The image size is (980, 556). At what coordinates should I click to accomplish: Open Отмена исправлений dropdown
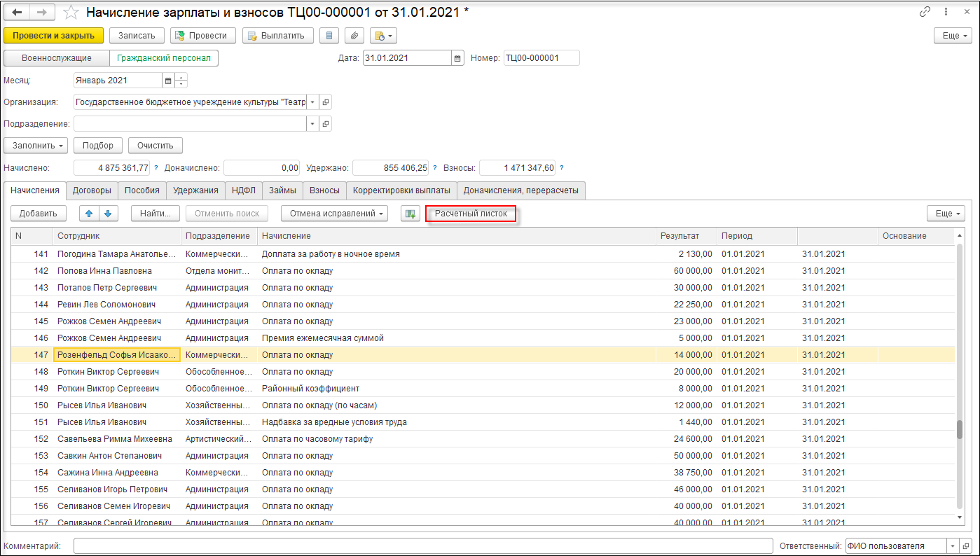pyautogui.click(x=336, y=214)
